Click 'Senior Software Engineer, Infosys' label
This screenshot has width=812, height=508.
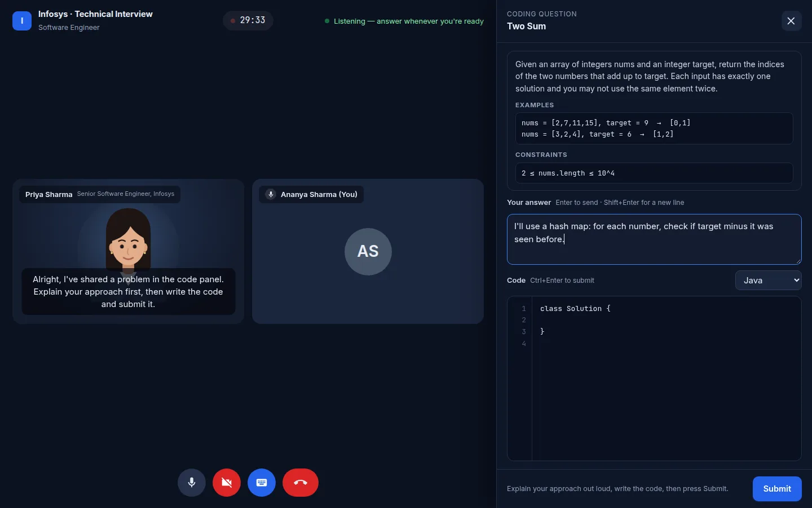pyautogui.click(x=126, y=194)
